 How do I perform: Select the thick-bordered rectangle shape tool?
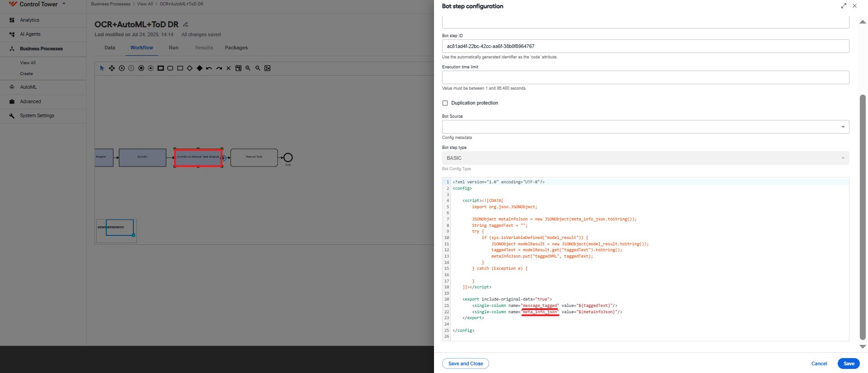tap(160, 68)
